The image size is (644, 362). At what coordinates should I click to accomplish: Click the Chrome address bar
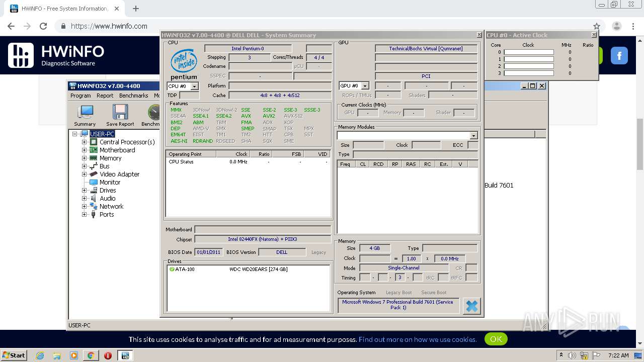(322, 26)
